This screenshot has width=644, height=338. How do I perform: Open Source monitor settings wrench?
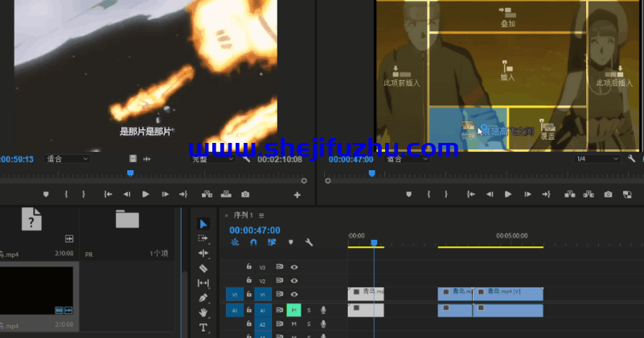[246, 159]
